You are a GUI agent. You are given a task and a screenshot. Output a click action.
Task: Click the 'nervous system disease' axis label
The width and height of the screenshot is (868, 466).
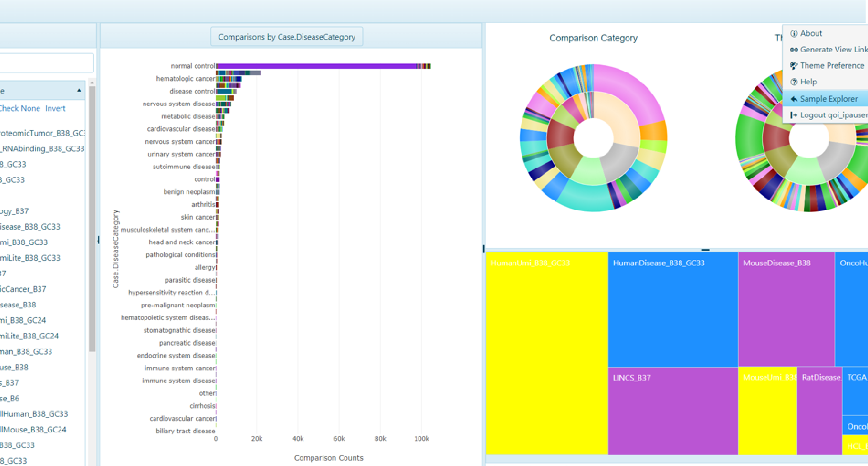pyautogui.click(x=178, y=104)
